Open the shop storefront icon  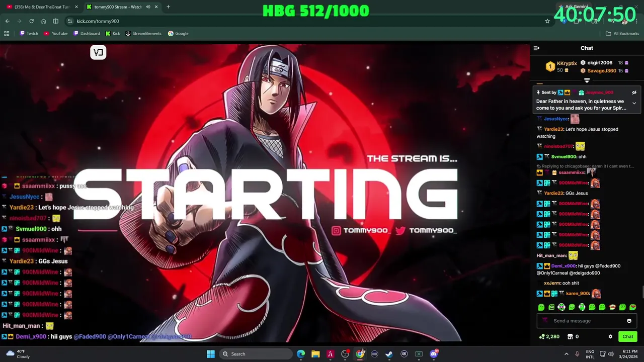(570, 337)
